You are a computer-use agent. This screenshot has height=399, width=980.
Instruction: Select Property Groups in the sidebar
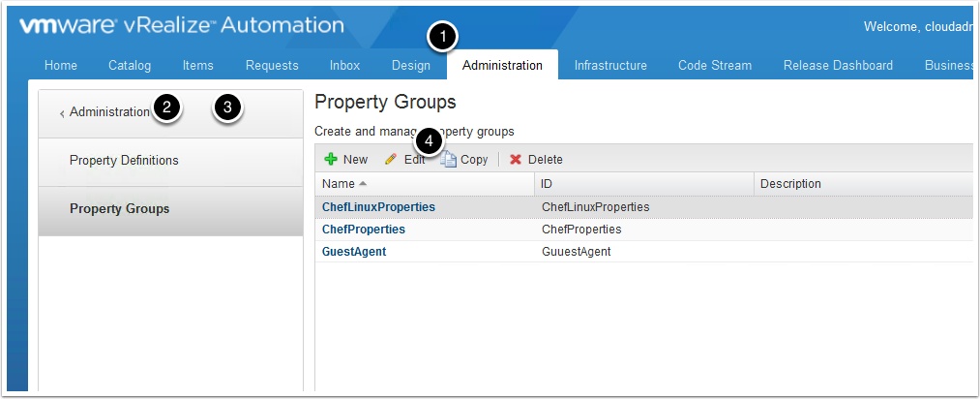coord(170,209)
